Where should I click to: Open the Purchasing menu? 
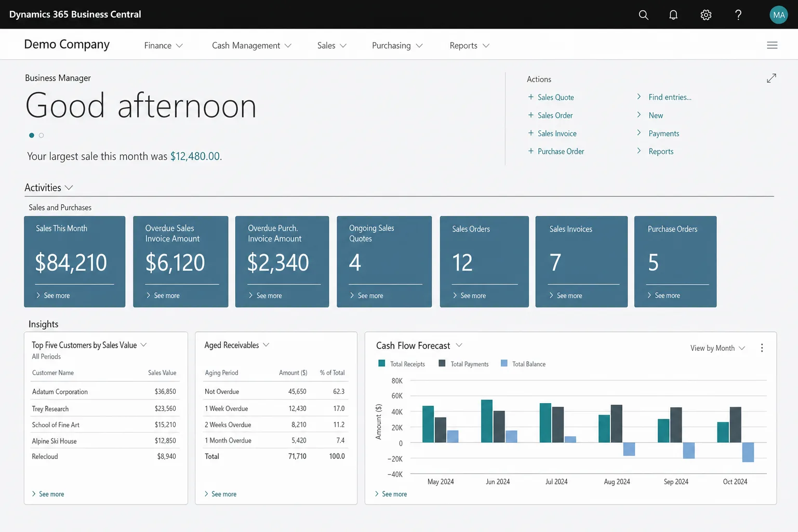(x=397, y=46)
